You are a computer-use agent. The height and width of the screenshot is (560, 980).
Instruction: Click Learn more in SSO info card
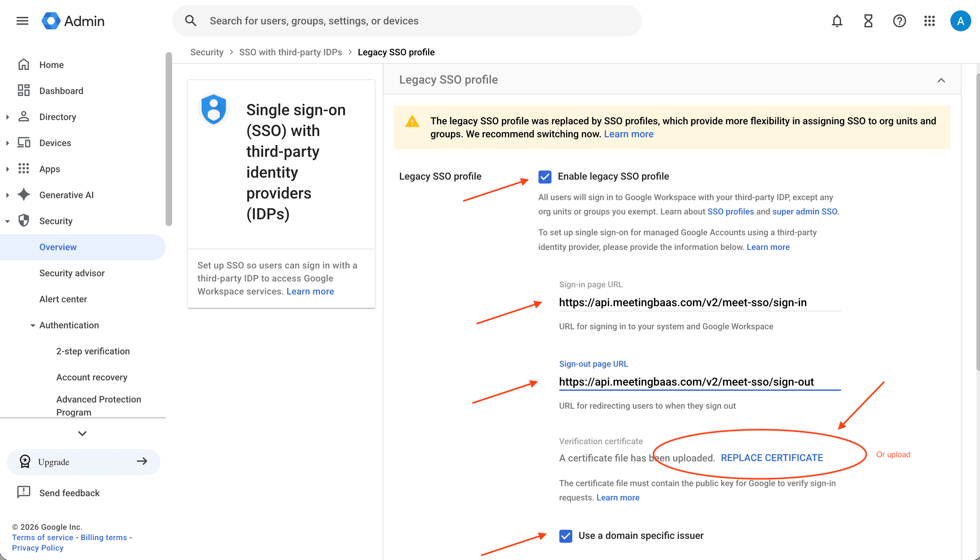click(x=310, y=291)
